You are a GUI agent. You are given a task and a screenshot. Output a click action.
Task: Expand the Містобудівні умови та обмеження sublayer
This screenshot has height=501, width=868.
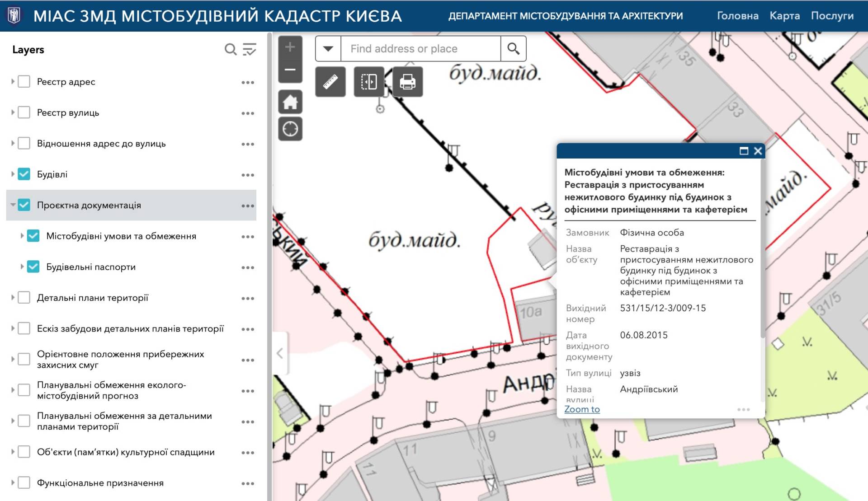pos(22,236)
